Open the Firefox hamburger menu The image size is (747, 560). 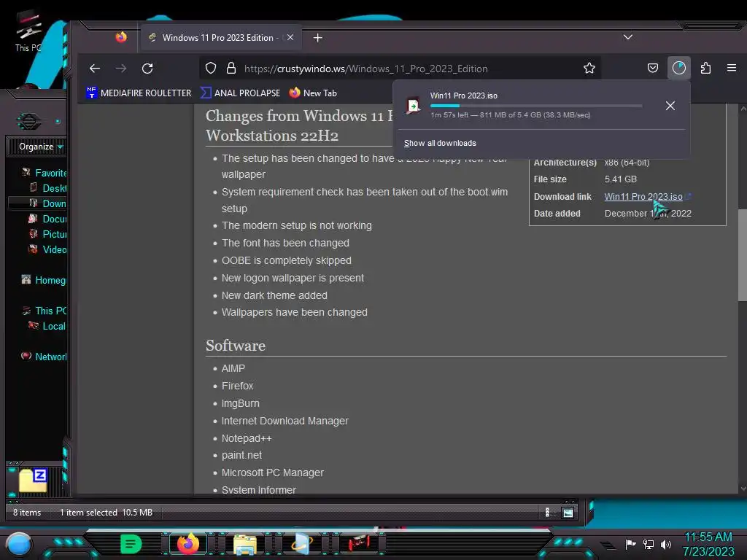pos(732,68)
